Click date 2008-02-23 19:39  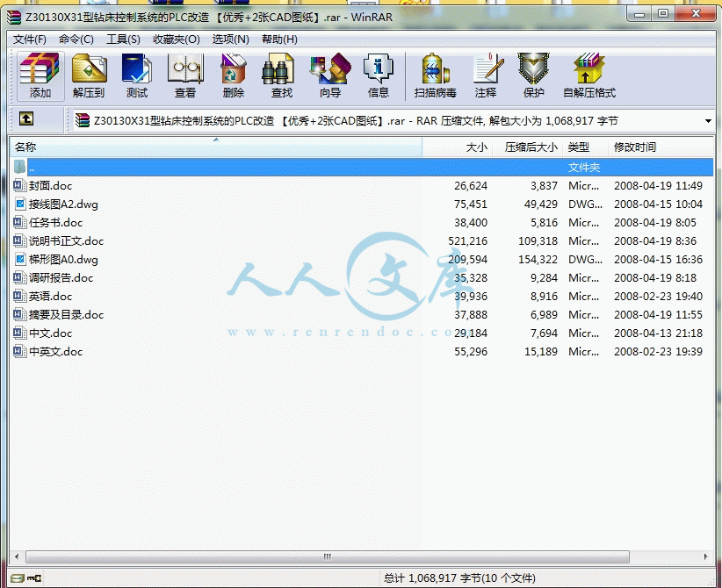[658, 351]
